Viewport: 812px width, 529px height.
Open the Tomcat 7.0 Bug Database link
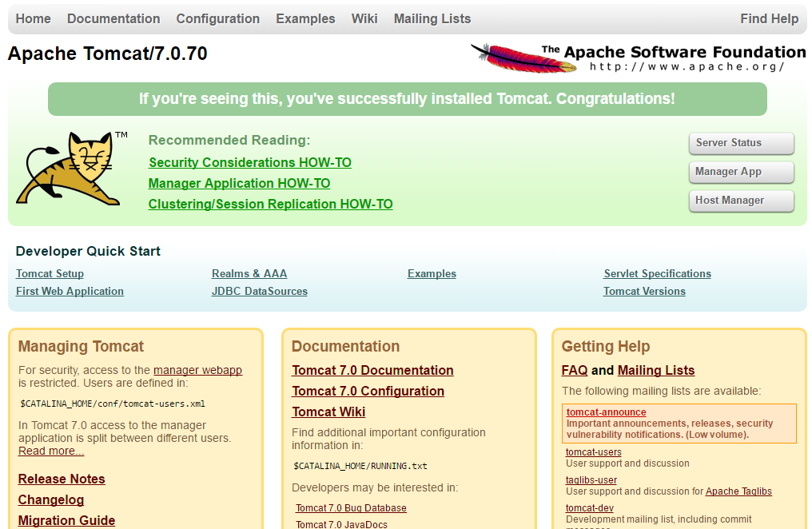coord(351,507)
